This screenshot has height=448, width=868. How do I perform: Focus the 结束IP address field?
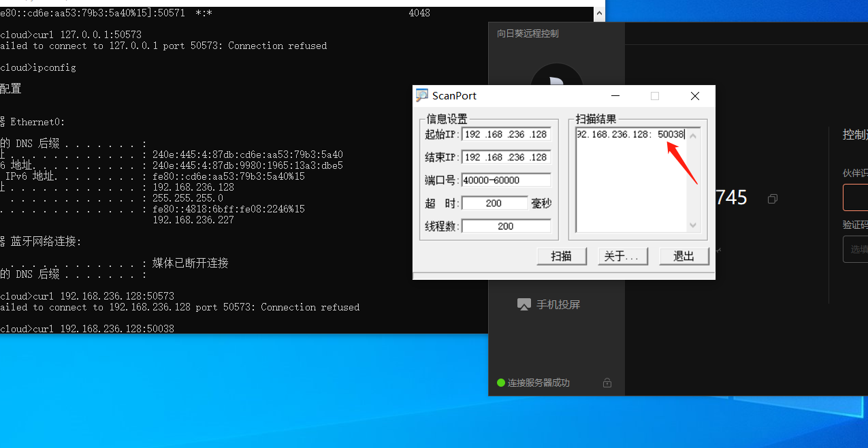pos(507,157)
